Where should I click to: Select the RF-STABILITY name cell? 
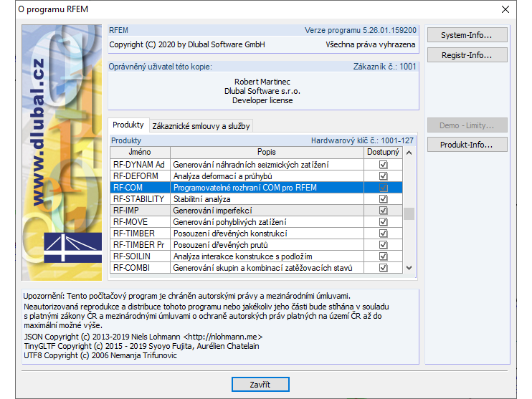140,199
